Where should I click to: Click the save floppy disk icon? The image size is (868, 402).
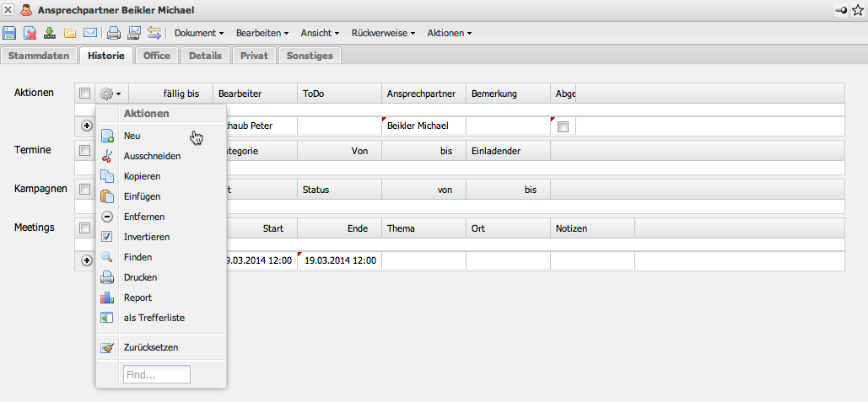pyautogui.click(x=8, y=33)
